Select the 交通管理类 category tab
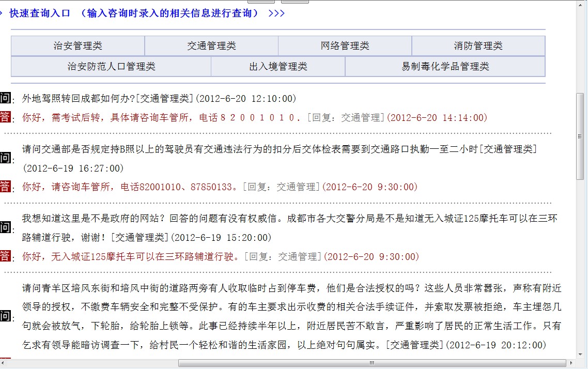 211,46
